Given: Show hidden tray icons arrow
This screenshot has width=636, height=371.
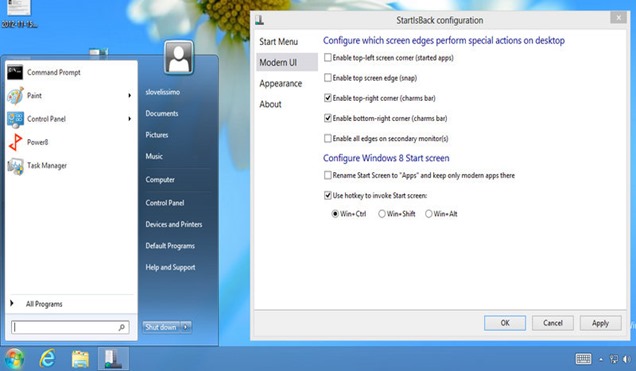Looking at the screenshot, I should pos(601,359).
